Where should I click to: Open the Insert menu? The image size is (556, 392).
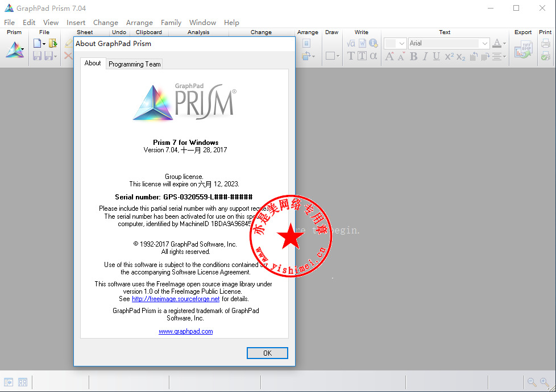tap(76, 23)
